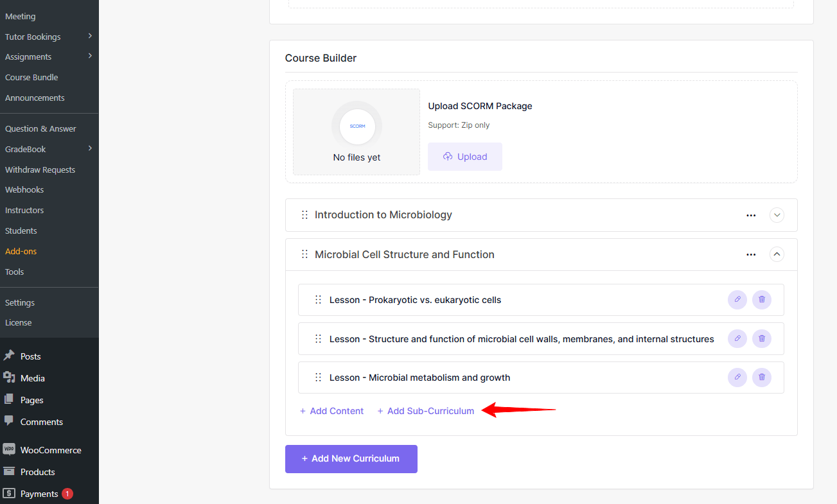Click the SCORM file placeholder thumbnail

(x=357, y=126)
